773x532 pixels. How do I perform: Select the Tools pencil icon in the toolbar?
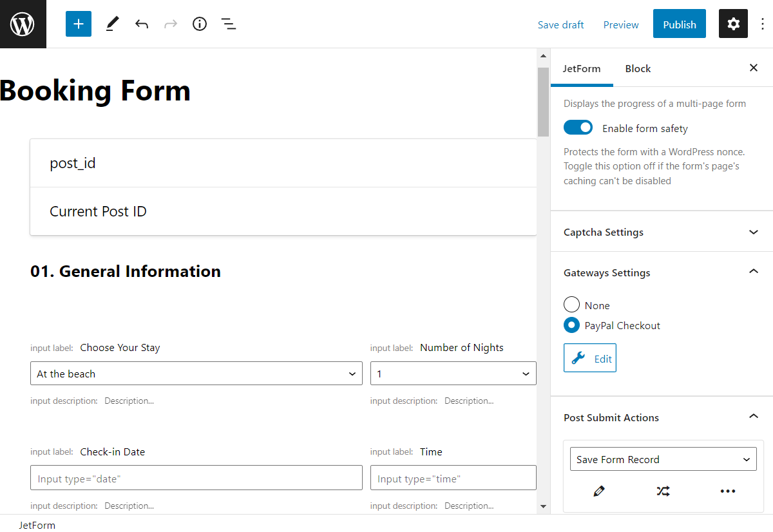point(112,24)
